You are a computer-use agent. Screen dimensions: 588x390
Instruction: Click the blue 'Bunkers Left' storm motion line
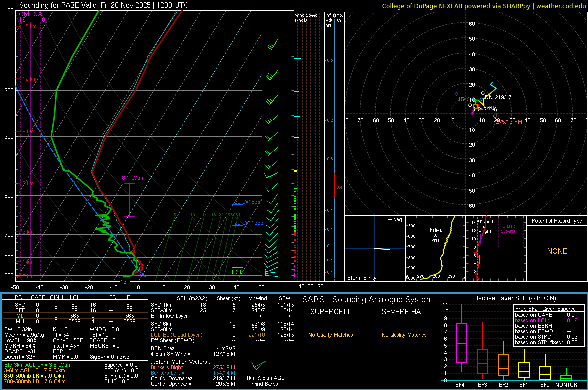(x=193, y=373)
